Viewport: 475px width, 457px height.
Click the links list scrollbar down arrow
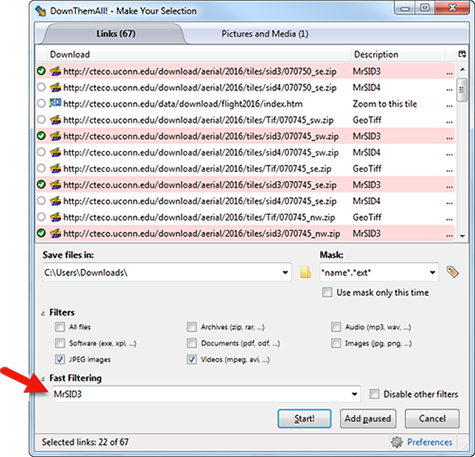(462, 236)
